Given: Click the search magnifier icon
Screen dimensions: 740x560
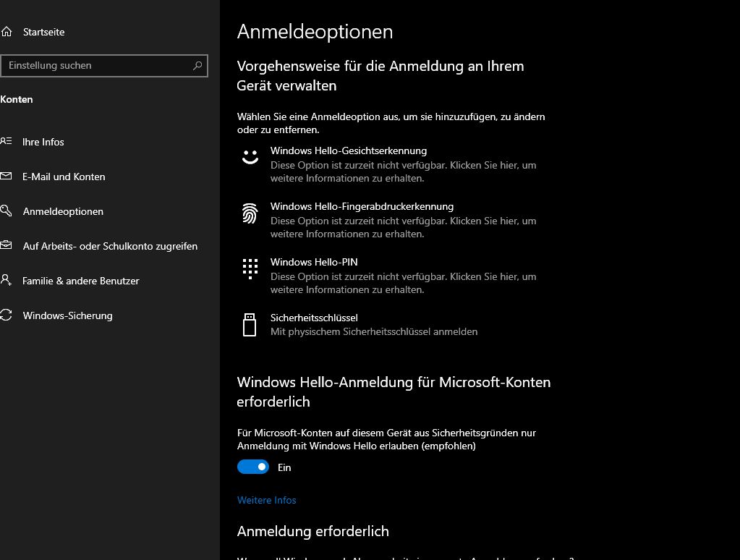Looking at the screenshot, I should click(x=197, y=66).
